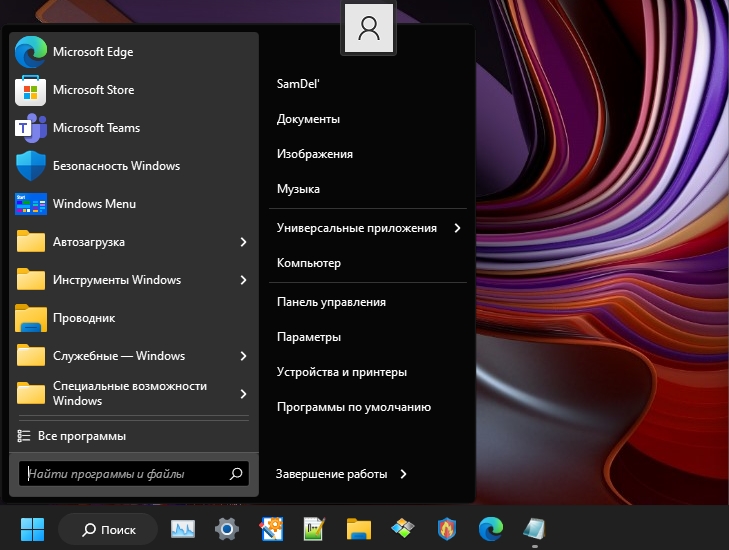Click the Windows Start button on taskbar
The width and height of the screenshot is (729, 550).
click(32, 528)
